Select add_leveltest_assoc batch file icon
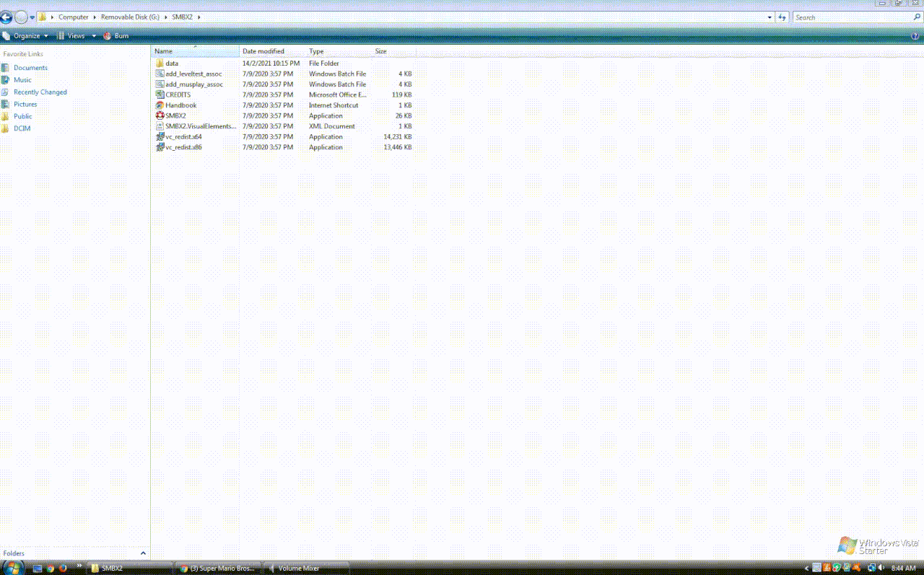 160,74
